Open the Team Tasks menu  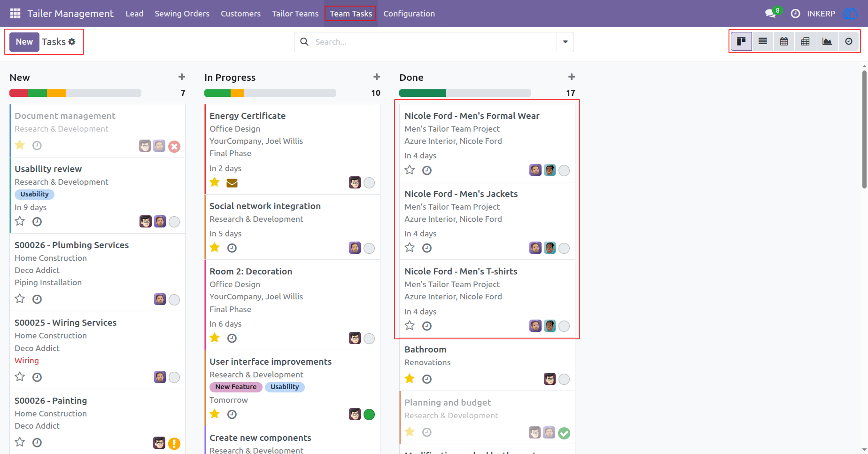[x=351, y=14]
